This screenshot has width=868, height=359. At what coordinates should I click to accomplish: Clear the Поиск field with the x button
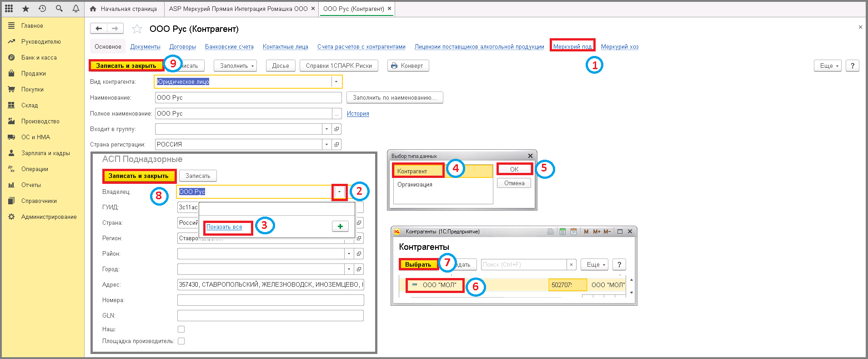(x=572, y=264)
